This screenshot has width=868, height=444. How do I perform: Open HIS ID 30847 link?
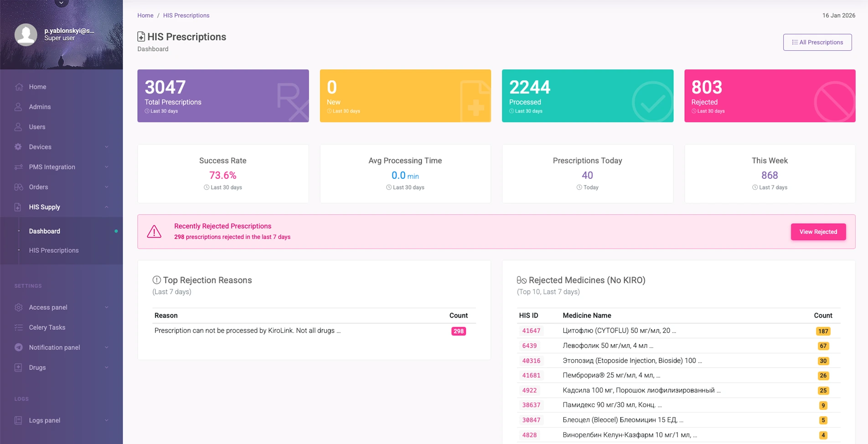531,420
